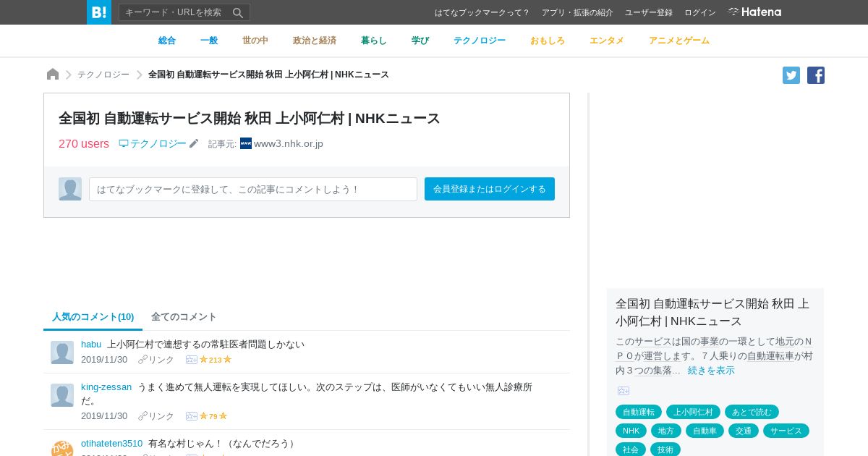
Task: Go to home via house icon
Action: click(53, 75)
